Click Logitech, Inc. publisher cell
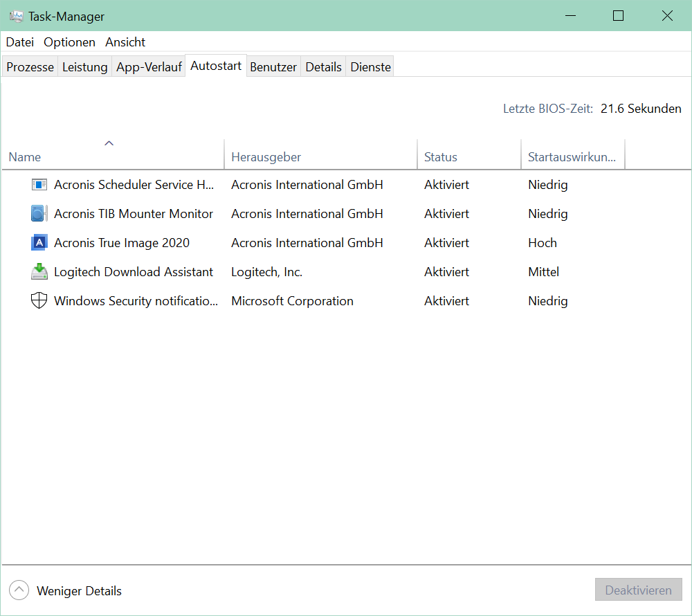The width and height of the screenshot is (692, 616). 267,272
